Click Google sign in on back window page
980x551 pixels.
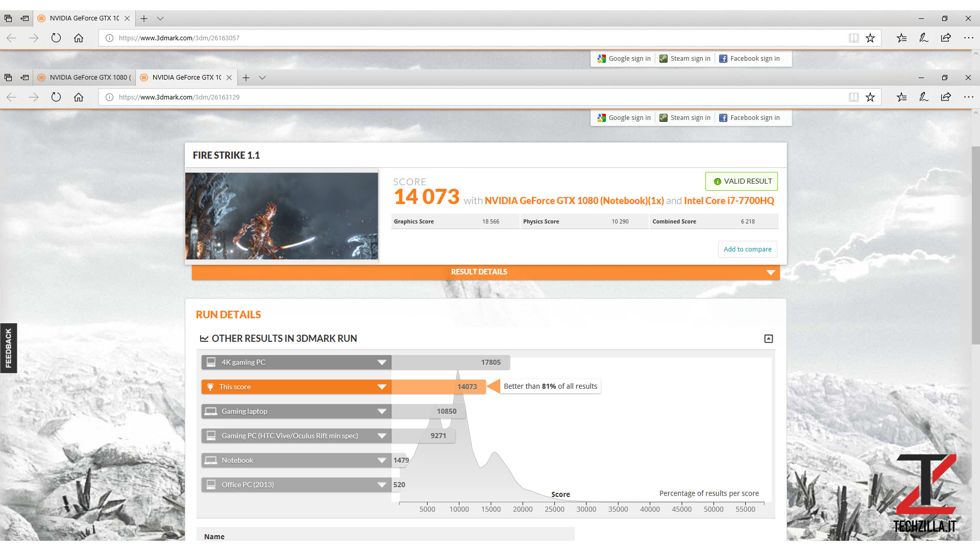click(624, 59)
